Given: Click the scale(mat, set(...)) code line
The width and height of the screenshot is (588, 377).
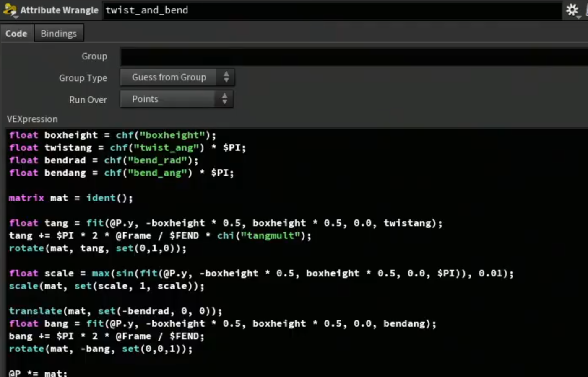Looking at the screenshot, I should 107,286.
